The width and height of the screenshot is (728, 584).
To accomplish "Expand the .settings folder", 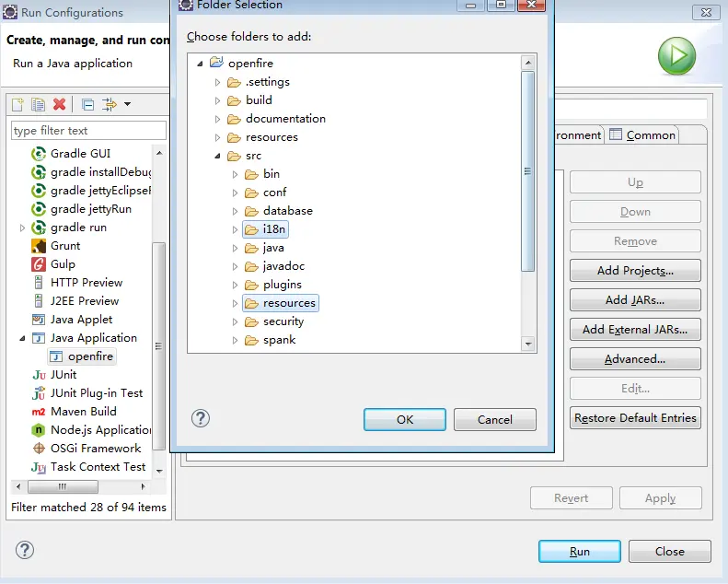I will [x=217, y=82].
